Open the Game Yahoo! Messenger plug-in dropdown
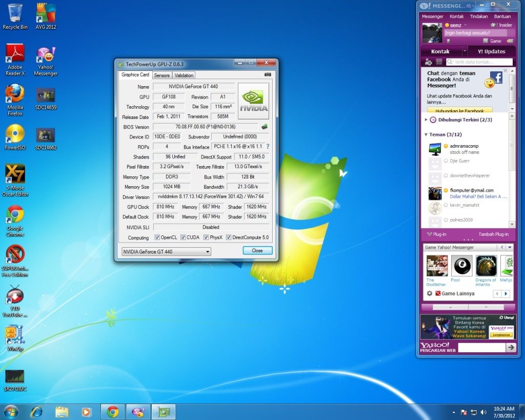This screenshot has width=525, height=420. (x=510, y=247)
